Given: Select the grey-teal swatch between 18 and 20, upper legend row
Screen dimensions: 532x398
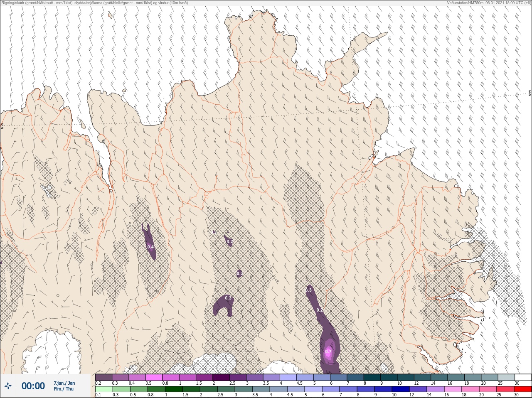Looking at the screenshot, I should pyautogui.click(x=473, y=378).
